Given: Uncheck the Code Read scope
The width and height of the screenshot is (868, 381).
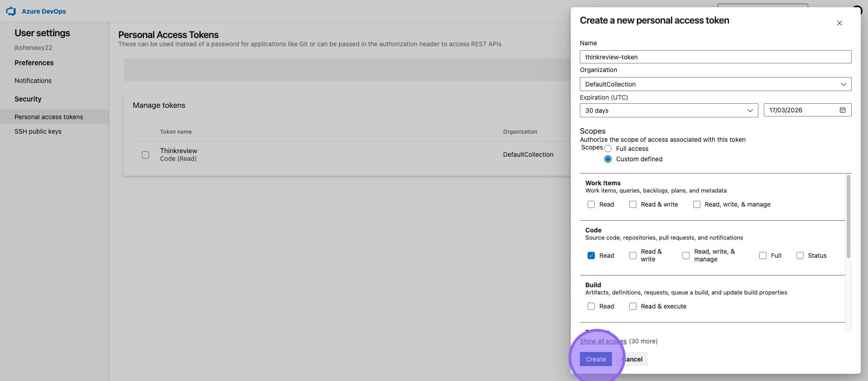Looking at the screenshot, I should tap(591, 256).
